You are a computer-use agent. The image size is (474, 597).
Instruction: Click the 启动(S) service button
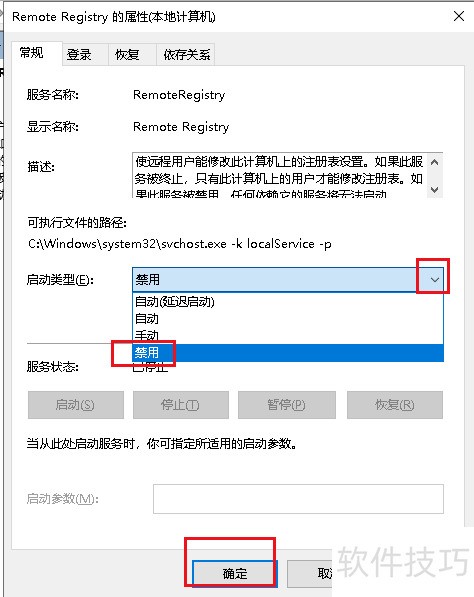click(x=76, y=405)
